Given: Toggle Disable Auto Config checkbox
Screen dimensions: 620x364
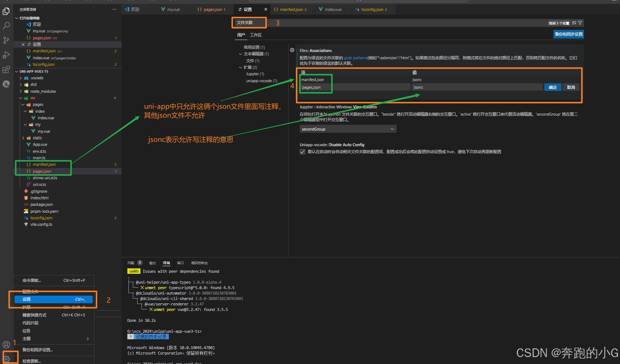Looking at the screenshot, I should [x=302, y=152].
